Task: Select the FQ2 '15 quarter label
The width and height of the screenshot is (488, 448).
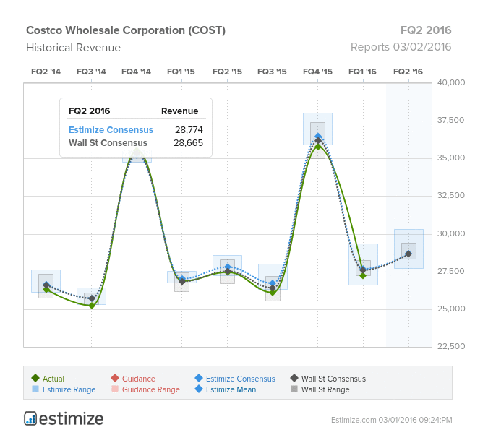Action: coord(227,72)
